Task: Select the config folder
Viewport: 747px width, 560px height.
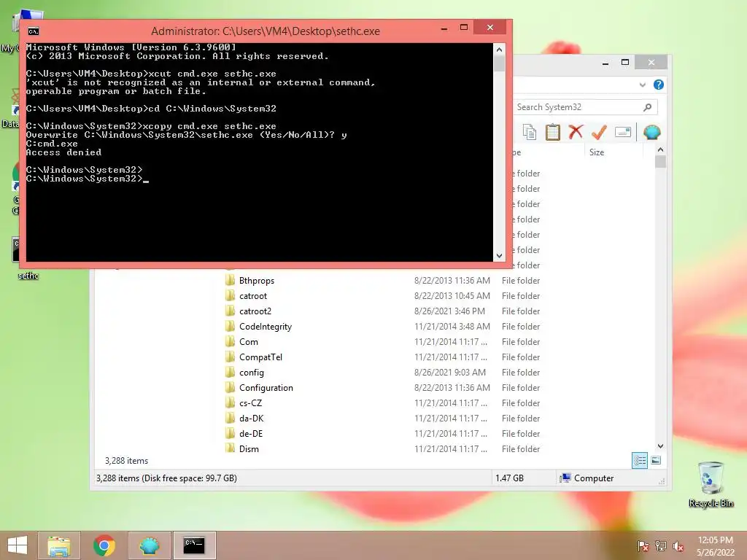Action: coord(251,373)
